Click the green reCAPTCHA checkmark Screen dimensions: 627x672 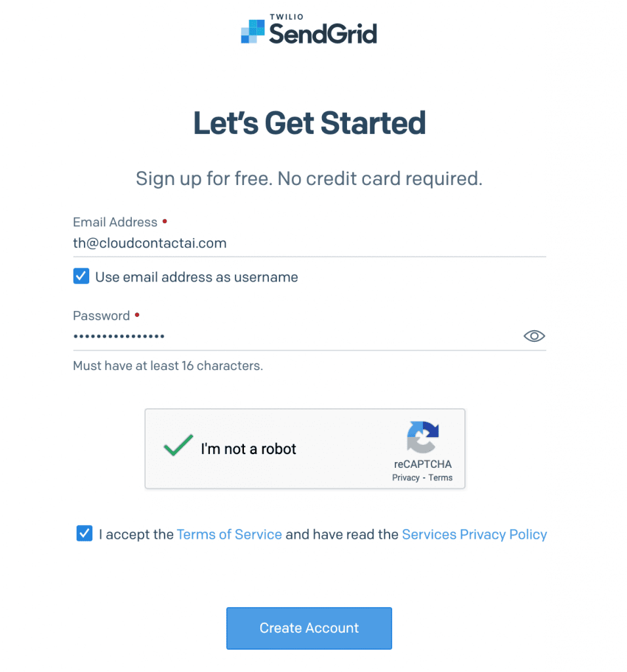(x=178, y=446)
